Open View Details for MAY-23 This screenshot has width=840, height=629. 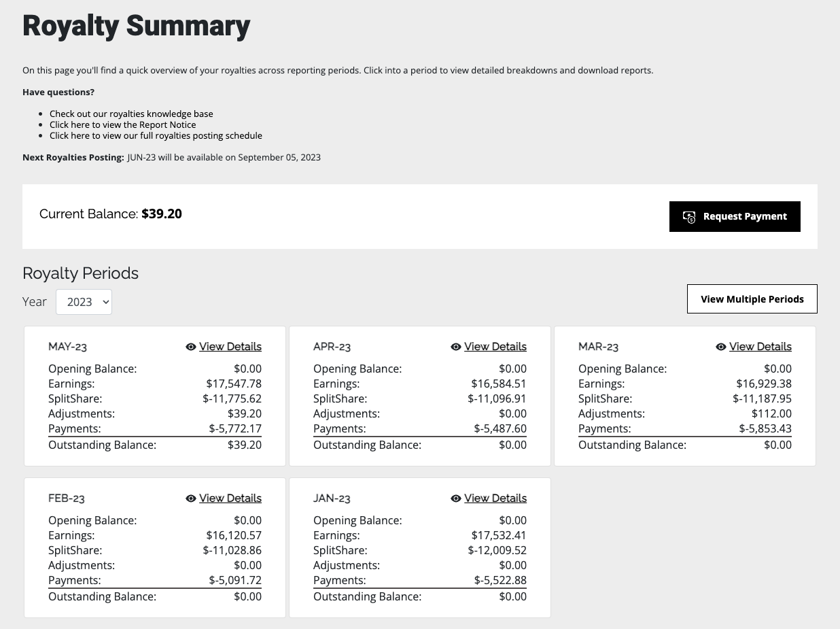click(230, 347)
